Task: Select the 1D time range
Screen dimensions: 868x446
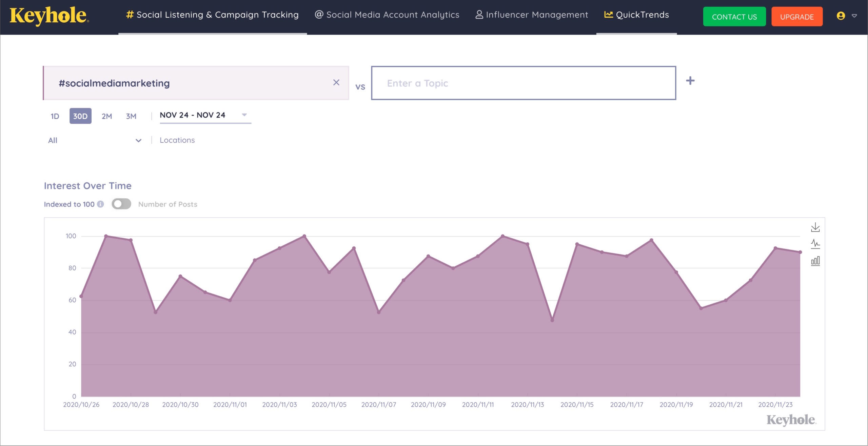Action: (55, 116)
